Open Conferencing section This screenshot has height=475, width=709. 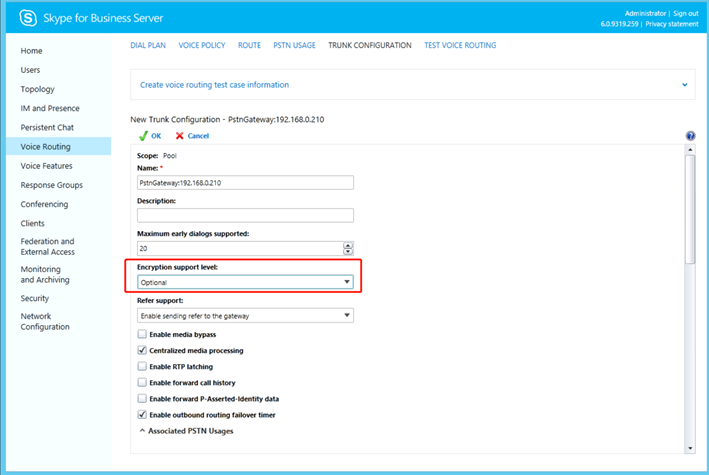44,204
